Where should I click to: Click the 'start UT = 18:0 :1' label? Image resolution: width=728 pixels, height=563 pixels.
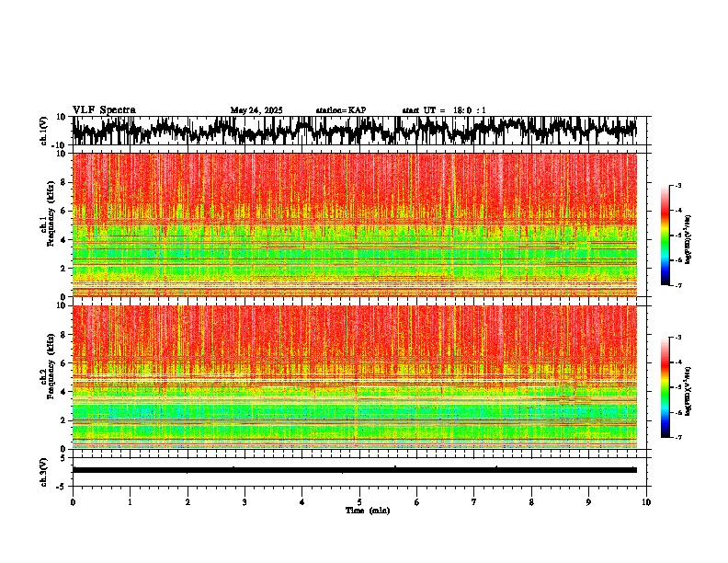pos(444,110)
